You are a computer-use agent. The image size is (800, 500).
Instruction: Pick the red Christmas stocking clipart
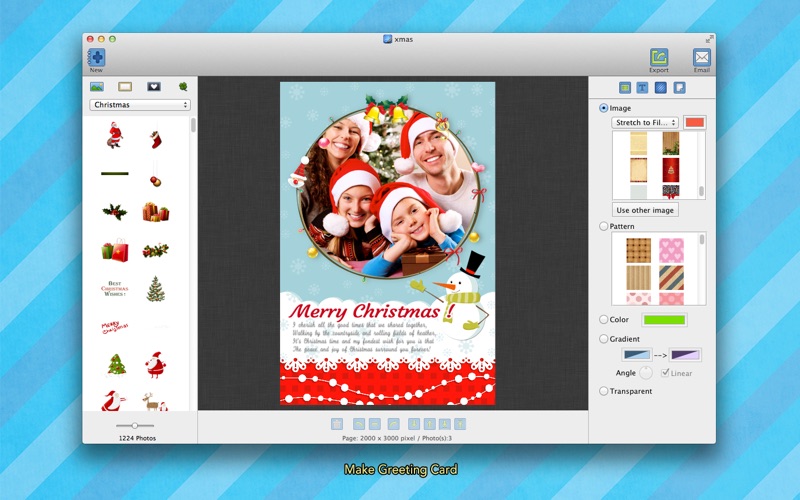(x=155, y=140)
